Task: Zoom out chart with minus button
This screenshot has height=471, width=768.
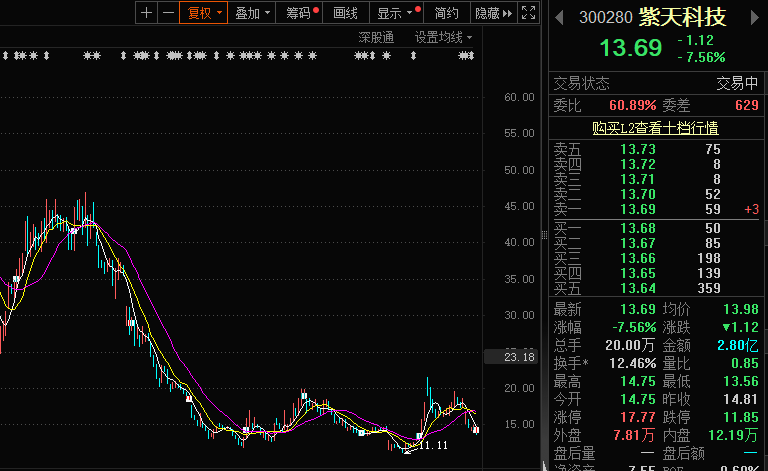Action: (168, 13)
